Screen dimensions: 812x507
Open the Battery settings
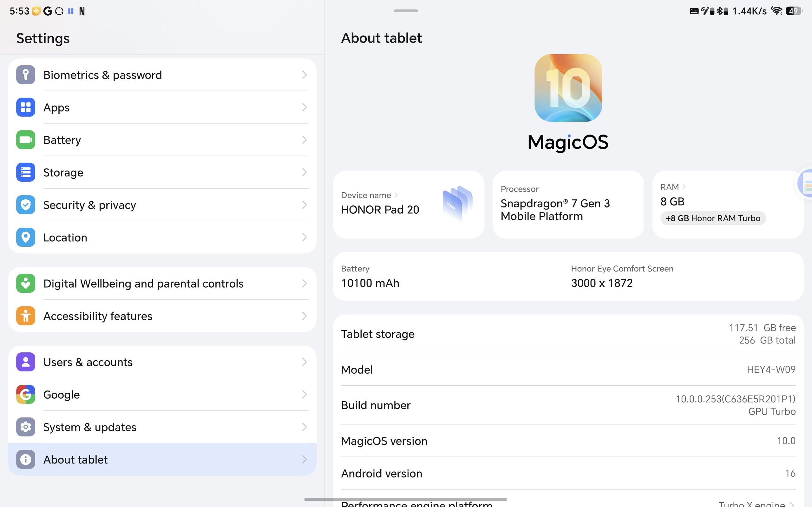[162, 140]
